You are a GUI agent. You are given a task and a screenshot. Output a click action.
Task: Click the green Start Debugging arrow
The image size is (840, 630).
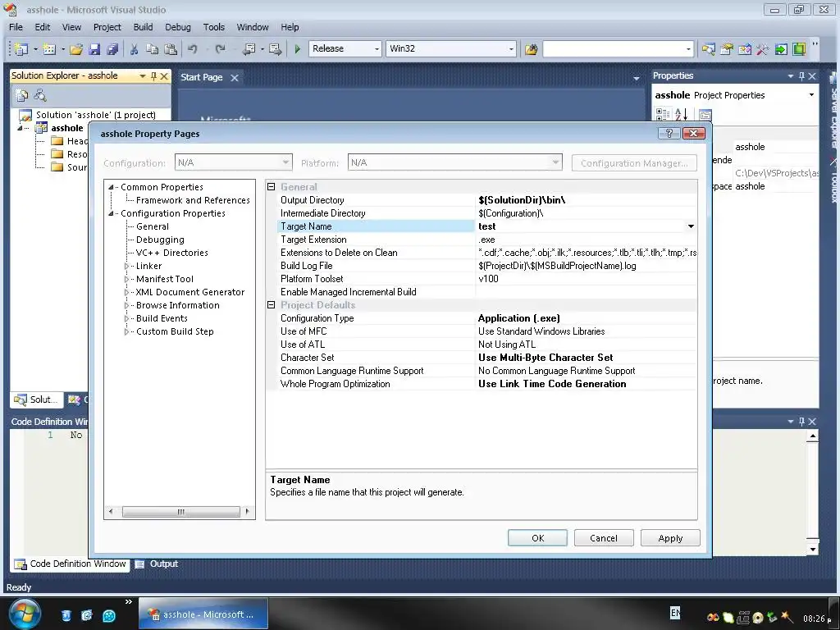297,49
